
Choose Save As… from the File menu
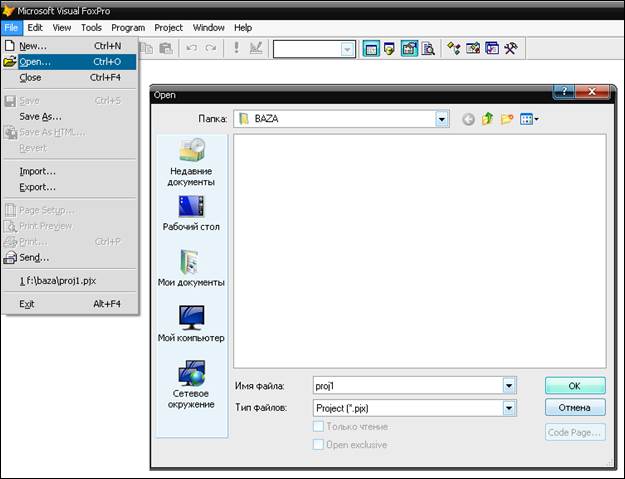point(70,116)
